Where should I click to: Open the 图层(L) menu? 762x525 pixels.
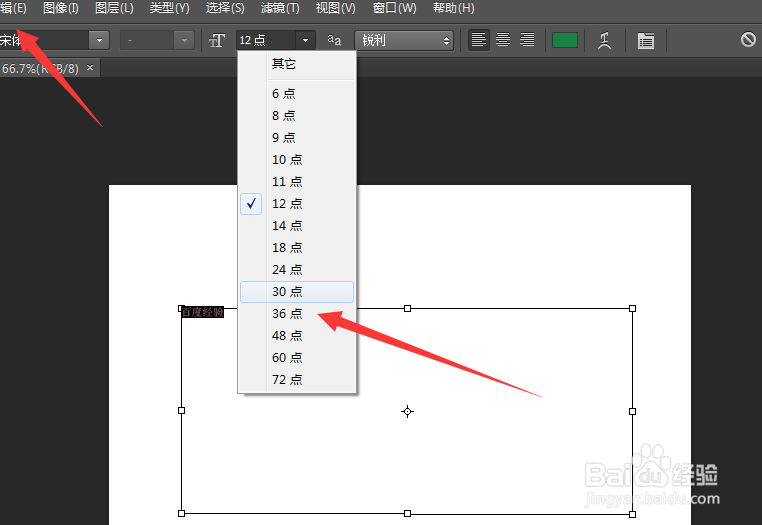(x=114, y=8)
